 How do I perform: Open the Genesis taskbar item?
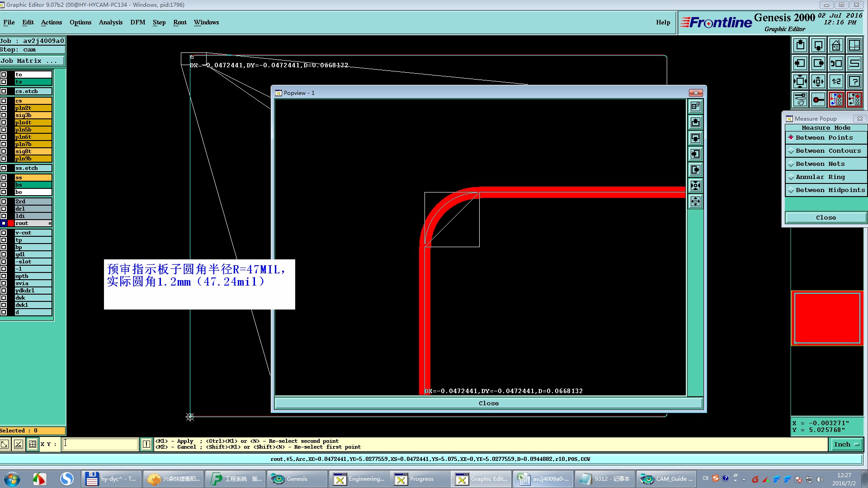[297, 479]
